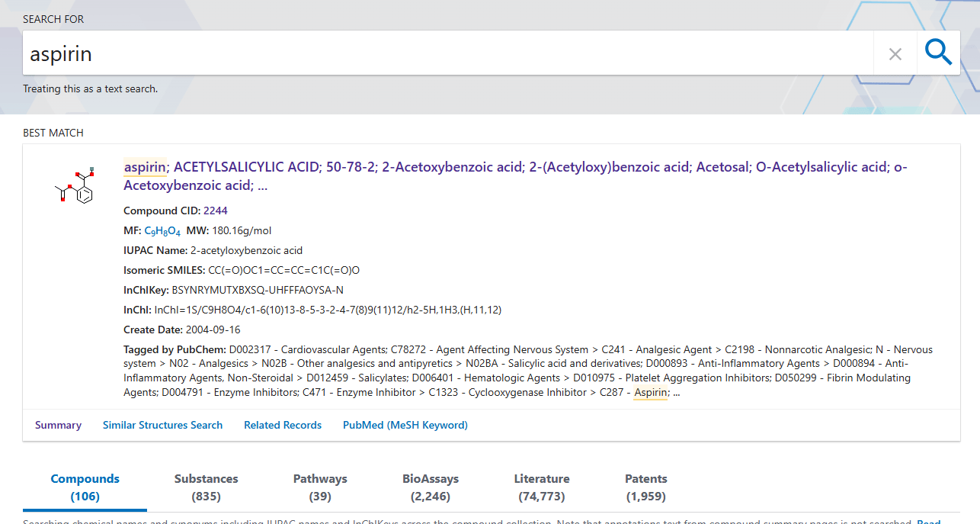The height and width of the screenshot is (524, 980).
Task: Click the Create Date 2004-09-16 value
Action: click(x=213, y=330)
